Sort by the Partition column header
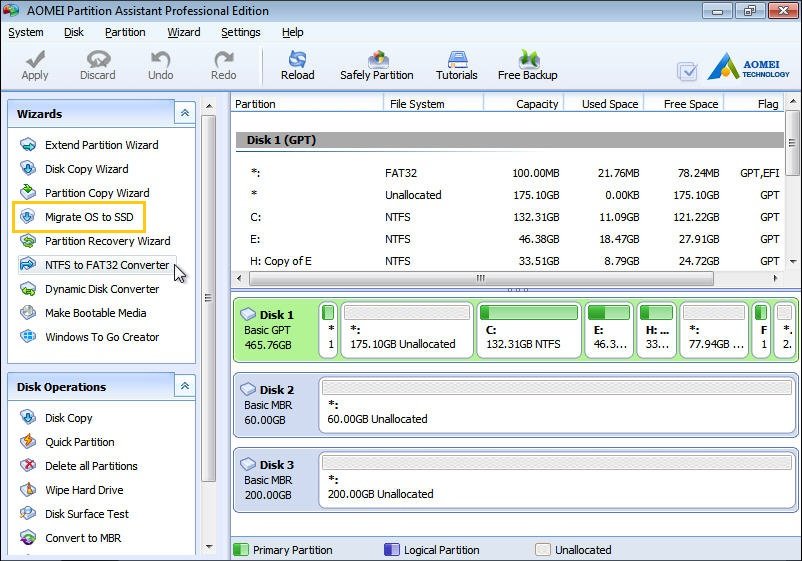This screenshot has height=561, width=802. [x=307, y=104]
